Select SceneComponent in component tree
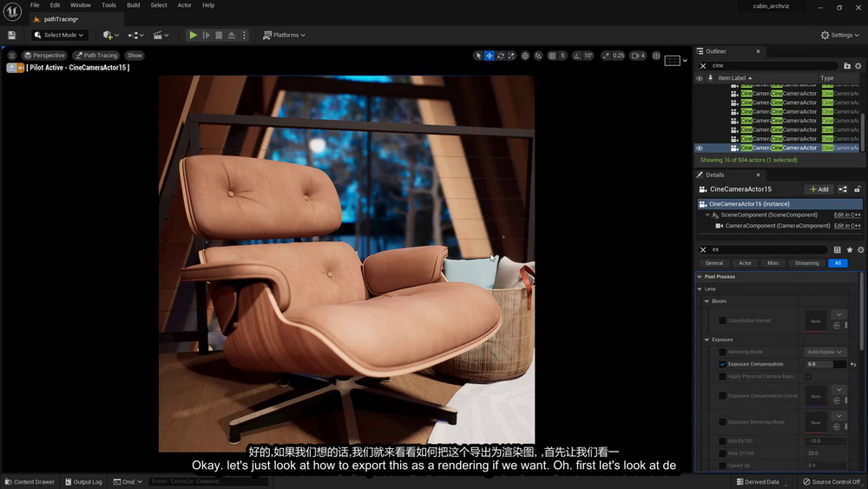The image size is (868, 489). (x=768, y=215)
